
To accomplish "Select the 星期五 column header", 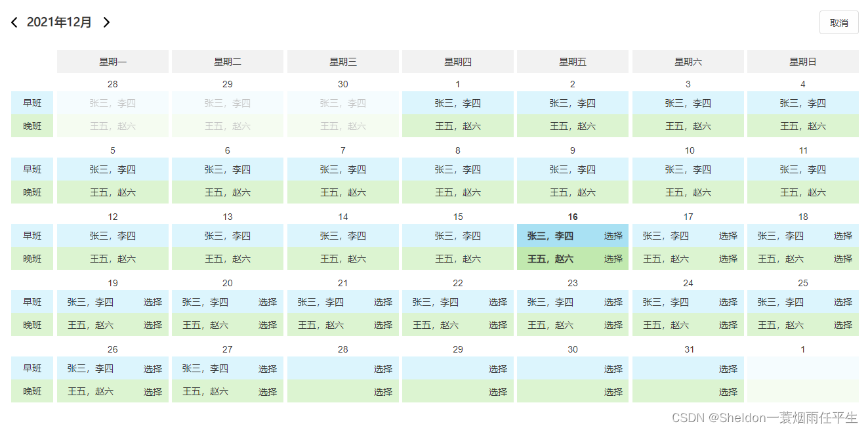I will tap(573, 62).
